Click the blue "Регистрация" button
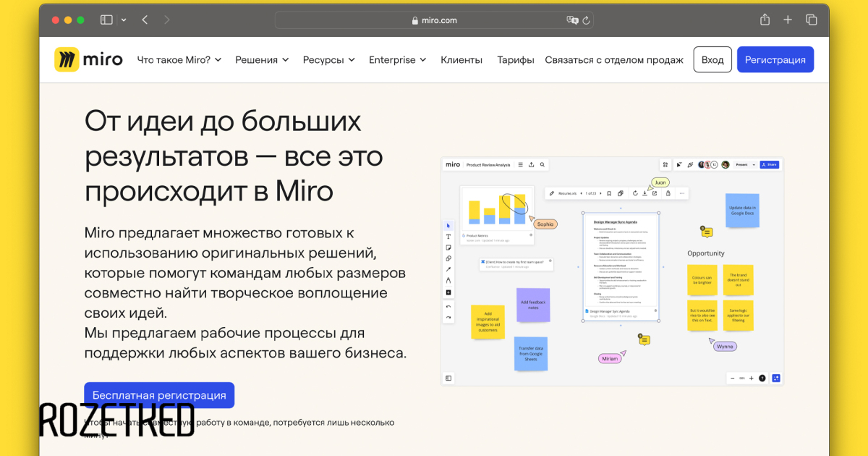The width and height of the screenshot is (868, 456). (x=775, y=60)
